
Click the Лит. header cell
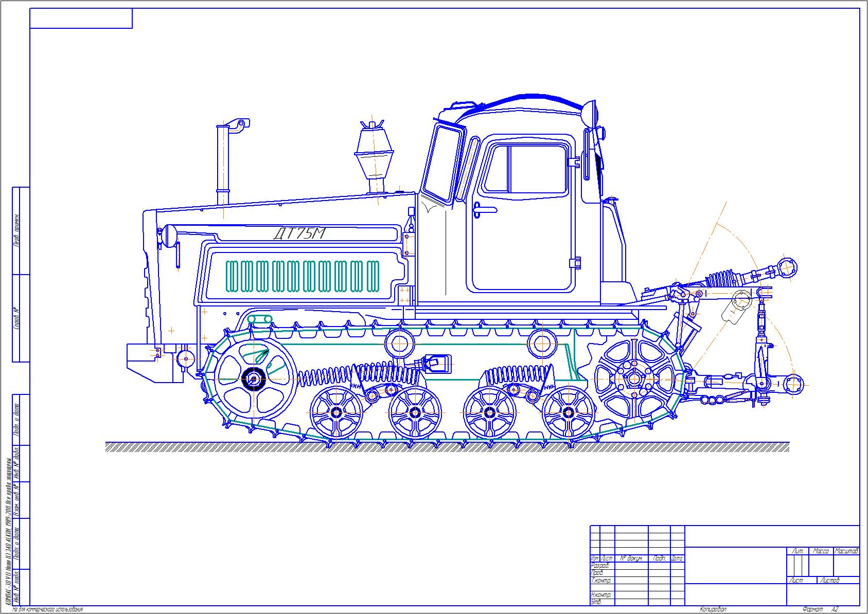(x=798, y=551)
